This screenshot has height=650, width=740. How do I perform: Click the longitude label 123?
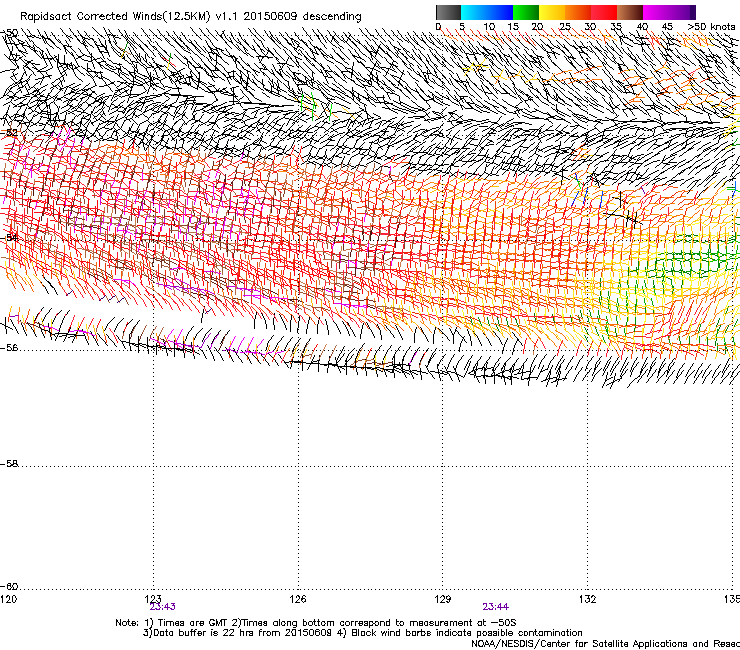click(153, 599)
